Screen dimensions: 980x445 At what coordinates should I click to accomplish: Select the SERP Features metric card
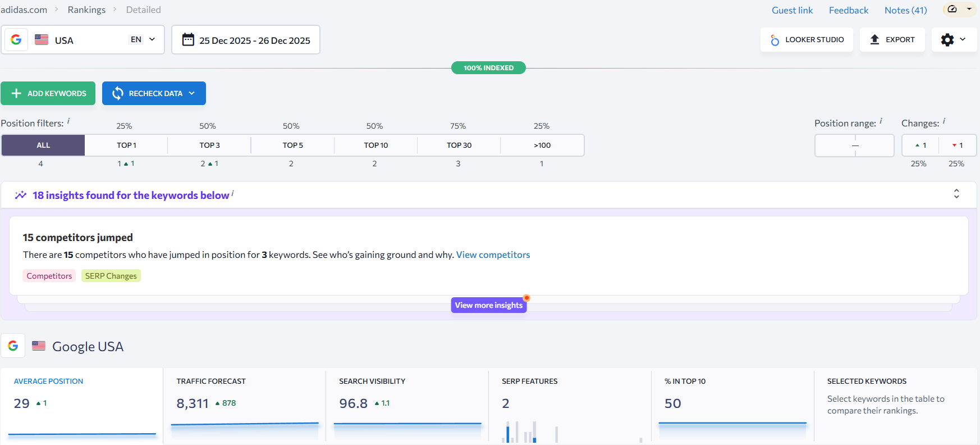570,406
